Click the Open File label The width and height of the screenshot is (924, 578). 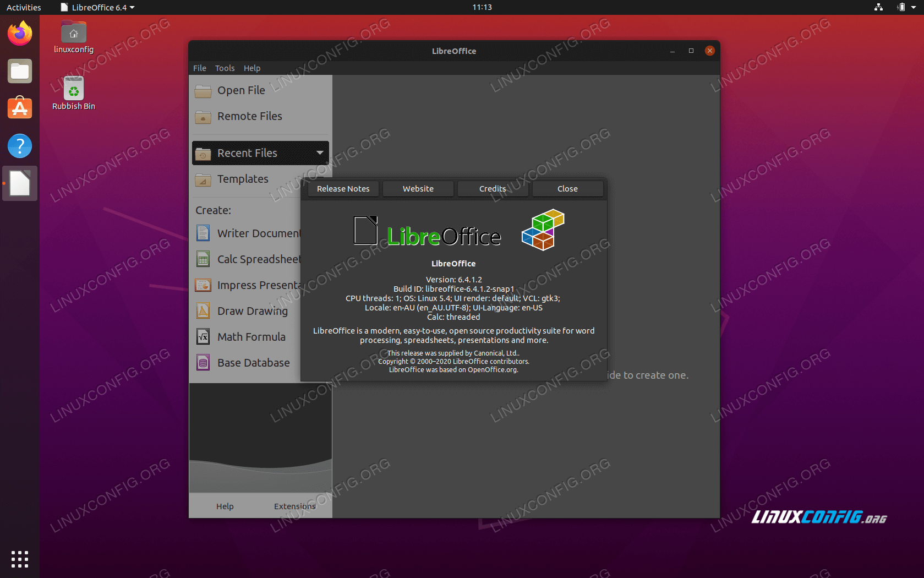(241, 90)
